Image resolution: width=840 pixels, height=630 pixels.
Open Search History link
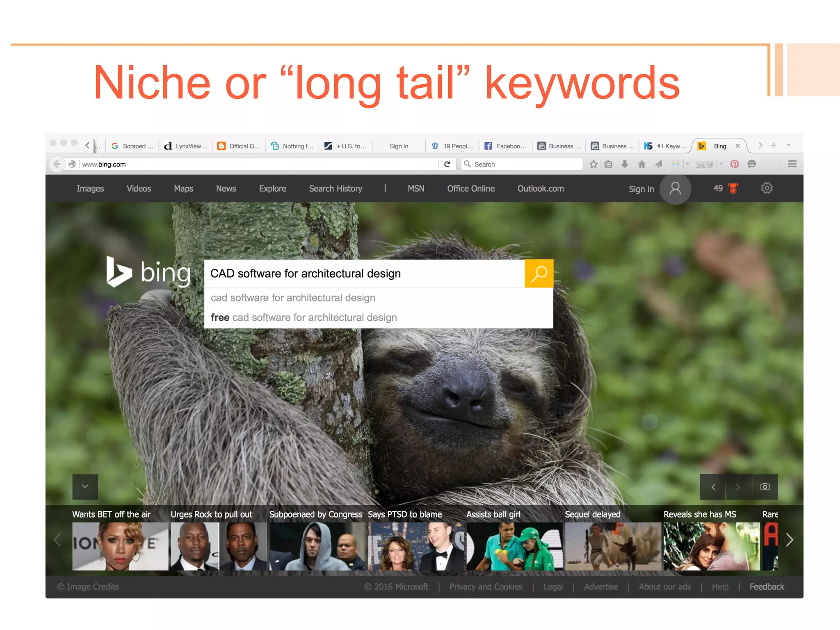point(336,189)
